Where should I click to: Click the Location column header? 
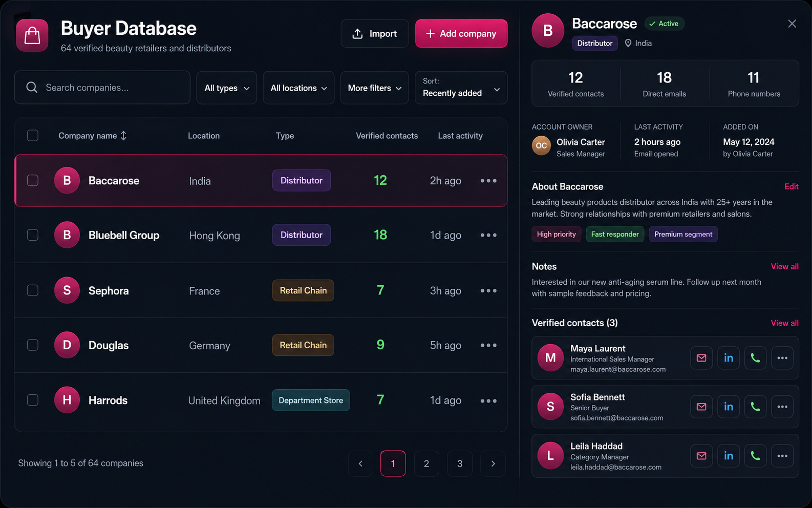(204, 136)
